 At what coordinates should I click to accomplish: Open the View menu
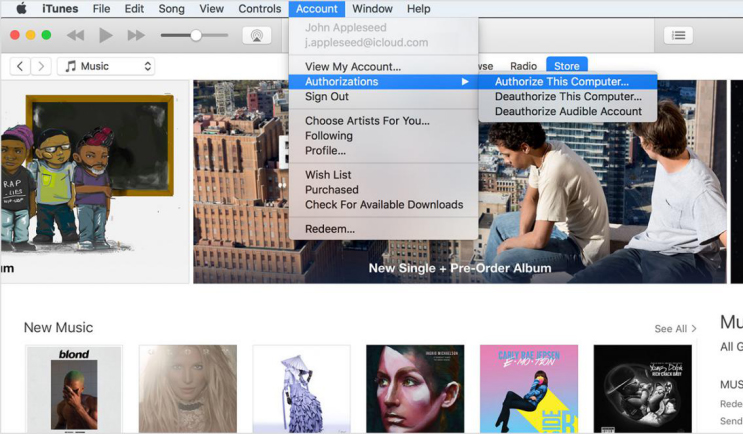[211, 9]
